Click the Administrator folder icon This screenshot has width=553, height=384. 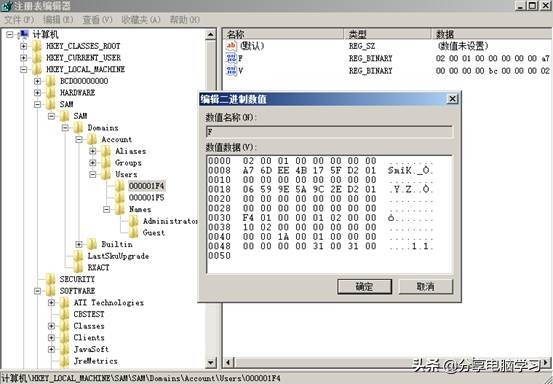[134, 221]
